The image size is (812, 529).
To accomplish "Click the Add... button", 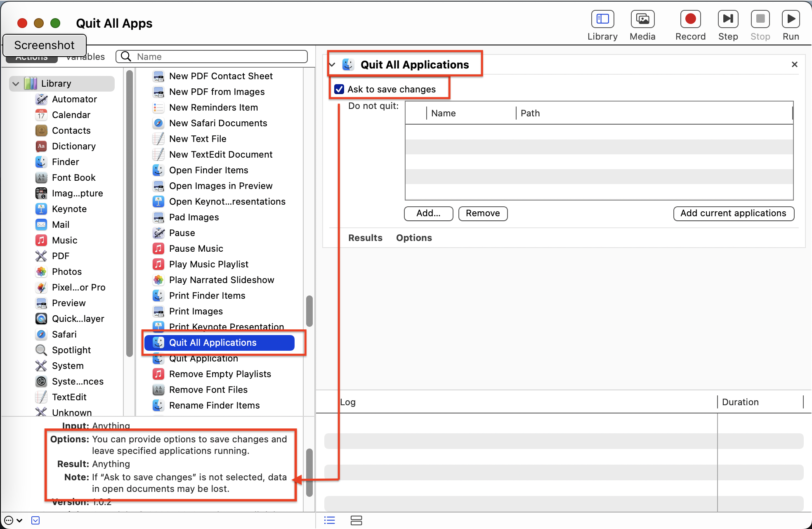I will [428, 213].
